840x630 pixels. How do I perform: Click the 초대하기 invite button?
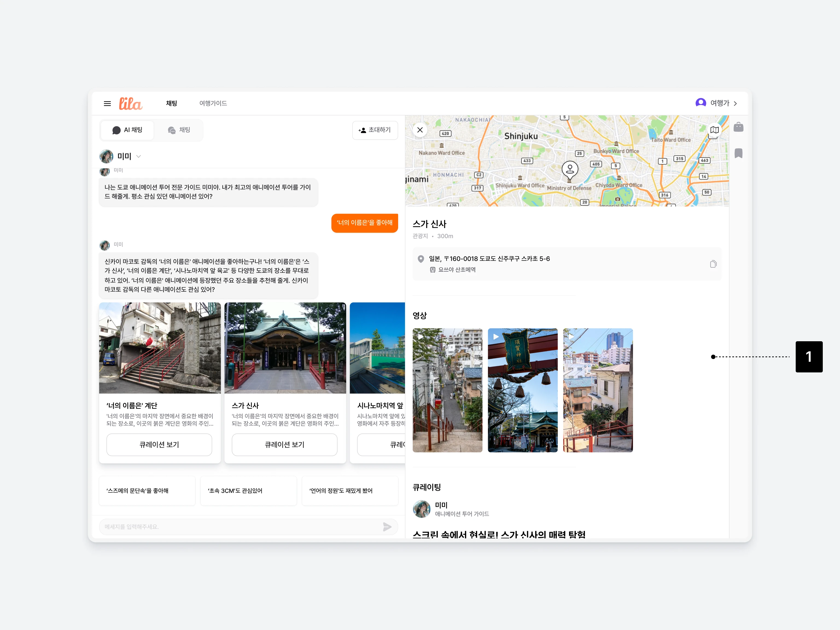coord(375,130)
